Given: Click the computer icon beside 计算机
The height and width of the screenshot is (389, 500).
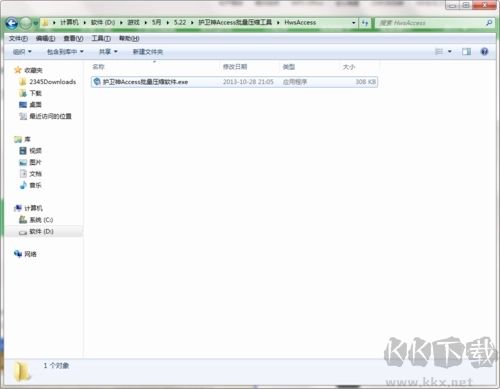Looking at the screenshot, I should point(18,208).
